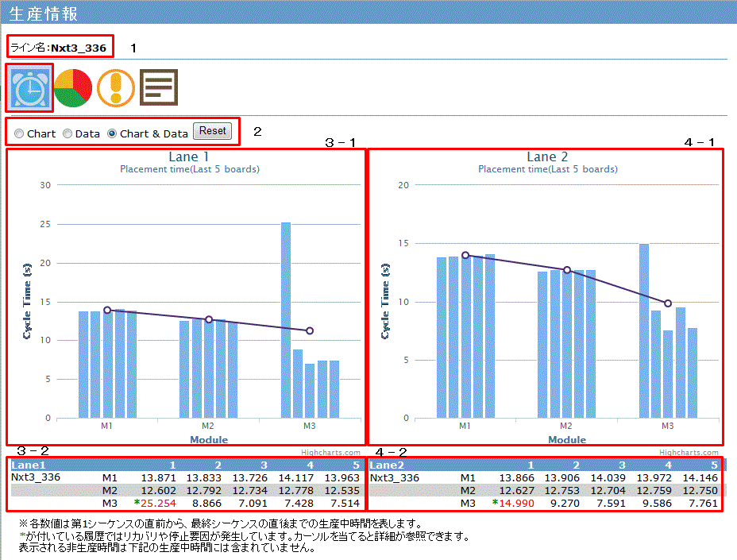Click red 14.990 value in Lane2 table
The image size is (737, 560).
pos(517,503)
